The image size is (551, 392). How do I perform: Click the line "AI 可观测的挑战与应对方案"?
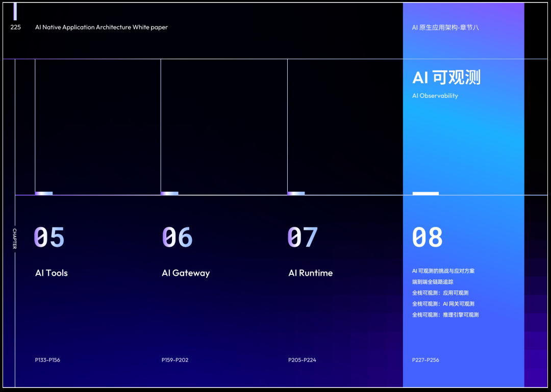(443, 271)
